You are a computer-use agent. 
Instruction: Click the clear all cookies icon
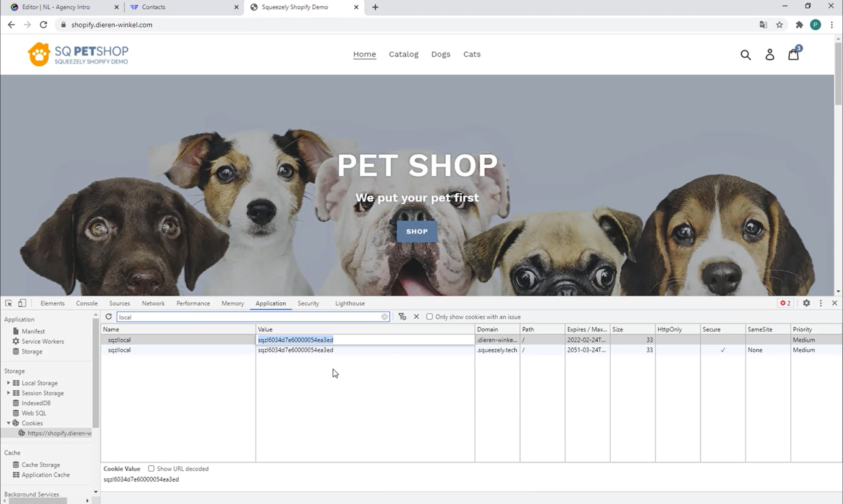(x=402, y=317)
